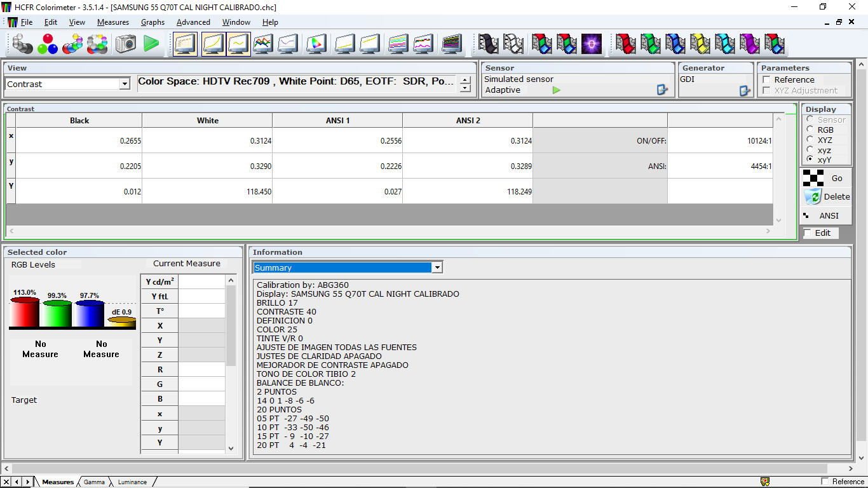Select the XYZ display radio button
This screenshot has height=488, width=868.
(810, 140)
